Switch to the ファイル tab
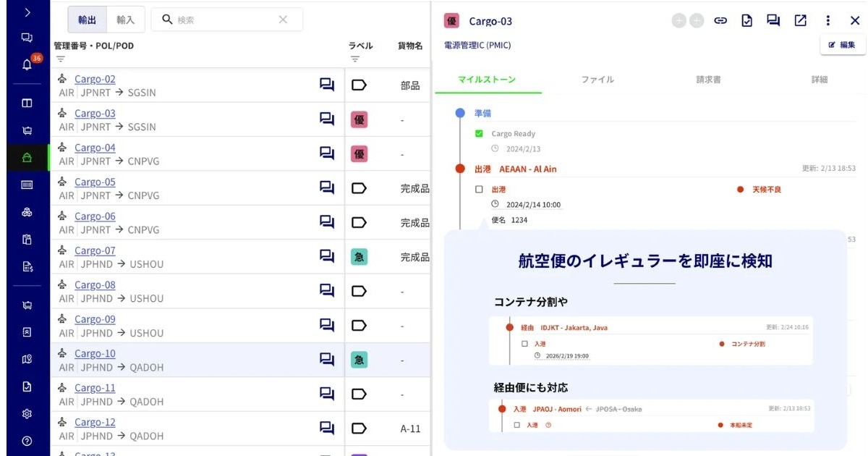Viewport: 868px width, 456px height. 597,80
